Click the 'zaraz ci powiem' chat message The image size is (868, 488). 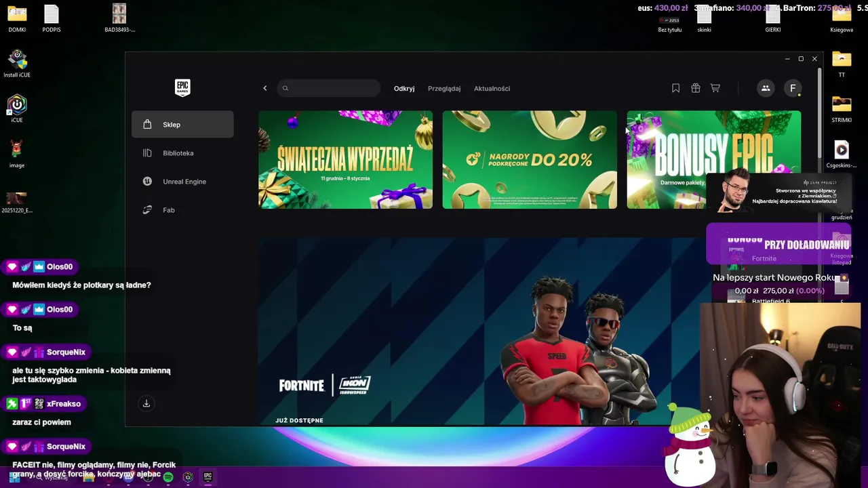41,422
